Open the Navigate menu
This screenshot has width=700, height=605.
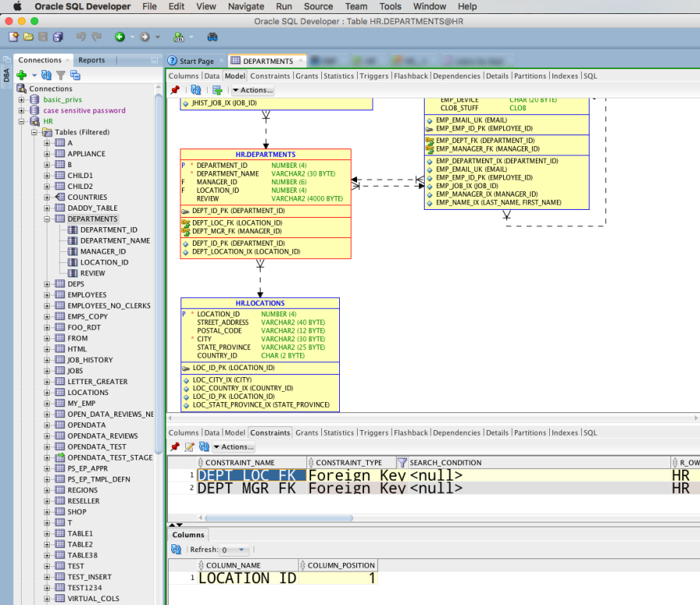coord(246,6)
